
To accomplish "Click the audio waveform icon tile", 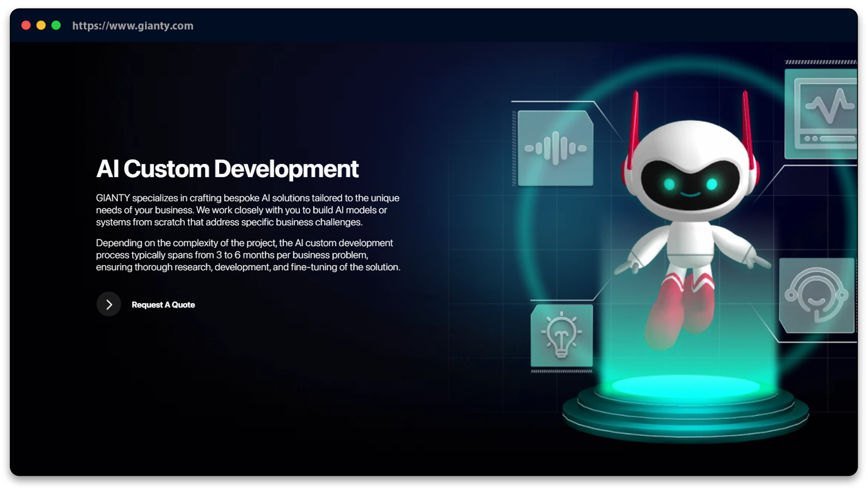I will [x=555, y=148].
